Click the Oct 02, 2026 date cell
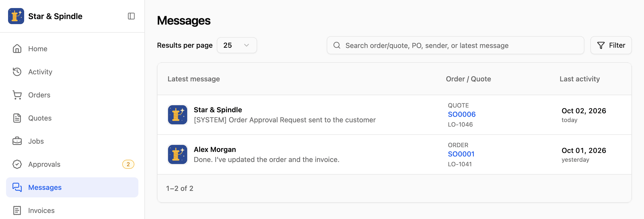 coord(584,111)
